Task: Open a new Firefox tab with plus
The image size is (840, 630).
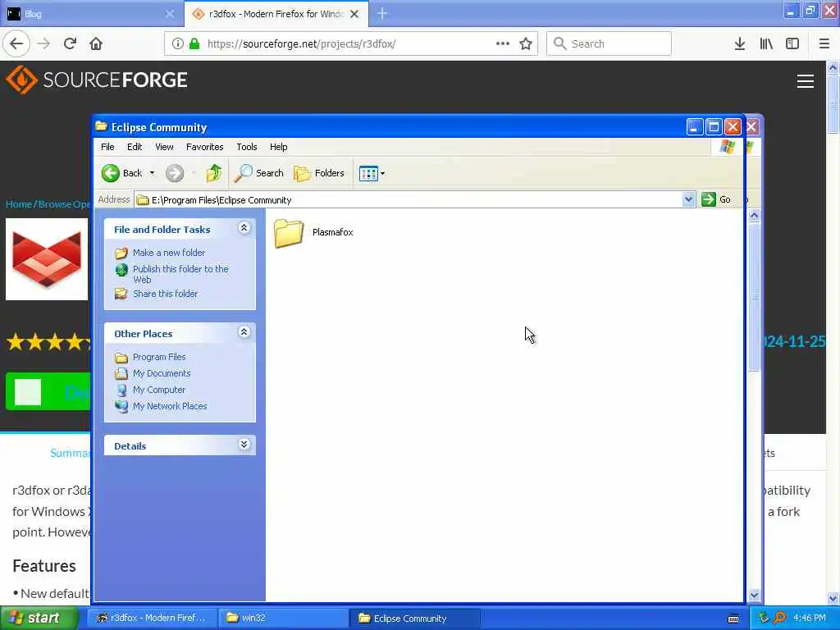Action: [382, 13]
